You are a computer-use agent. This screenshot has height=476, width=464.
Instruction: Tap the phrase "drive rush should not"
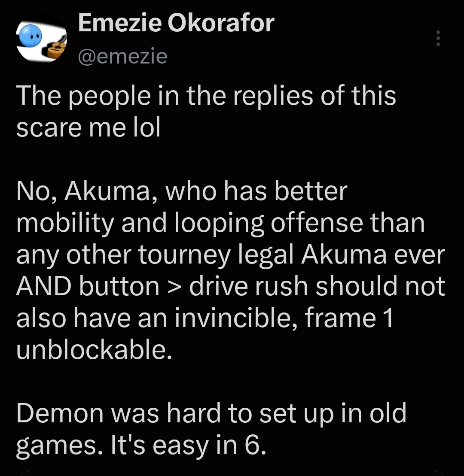317,286
